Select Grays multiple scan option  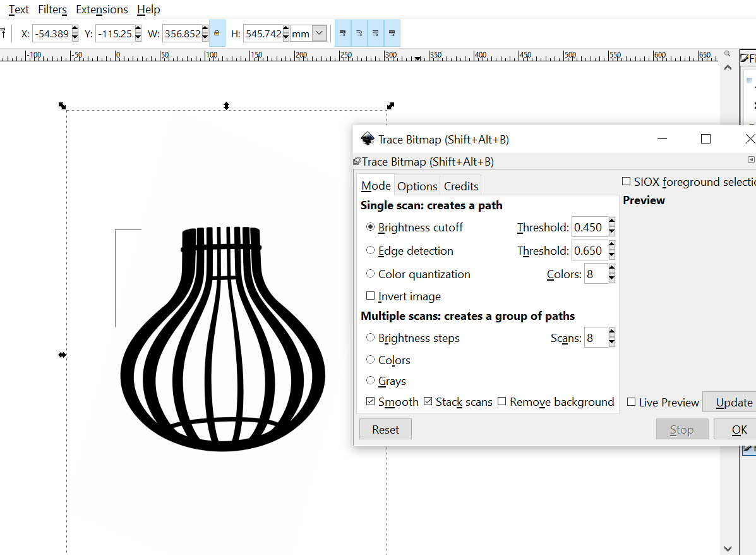370,381
